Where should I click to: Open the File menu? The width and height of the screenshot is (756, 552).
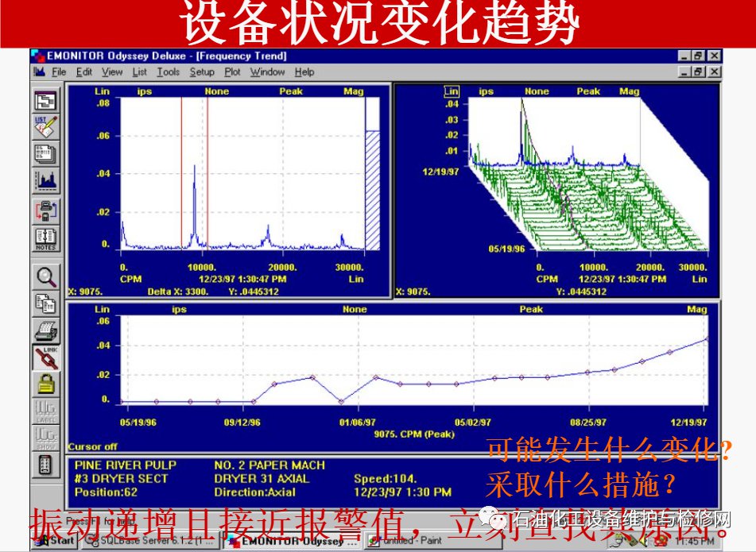click(58, 72)
